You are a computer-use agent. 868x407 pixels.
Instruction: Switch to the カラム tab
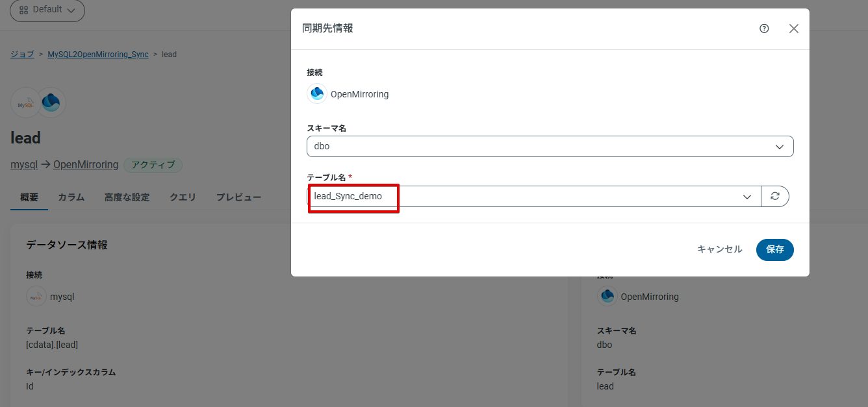(x=70, y=197)
